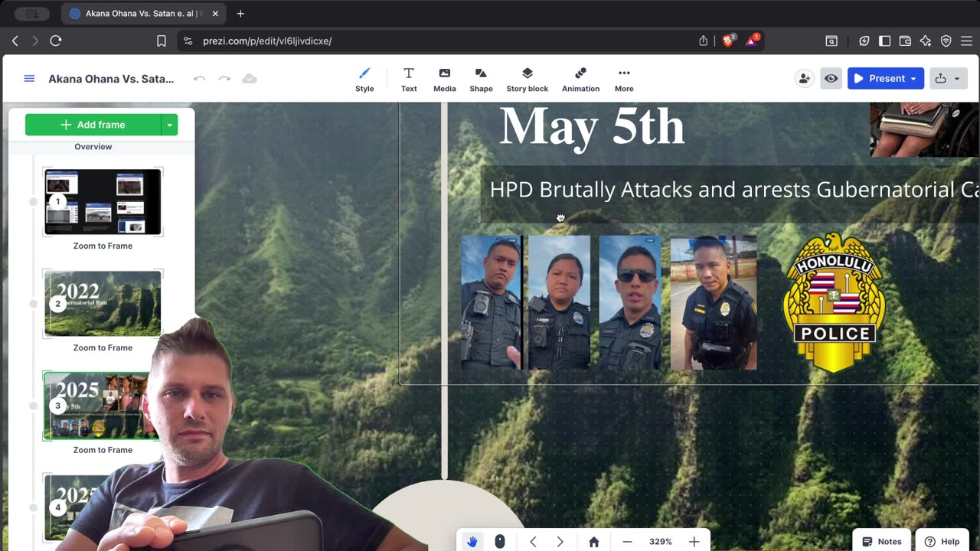The width and height of the screenshot is (980, 551).
Task: Redo the last edit in Prezi
Action: (x=224, y=79)
